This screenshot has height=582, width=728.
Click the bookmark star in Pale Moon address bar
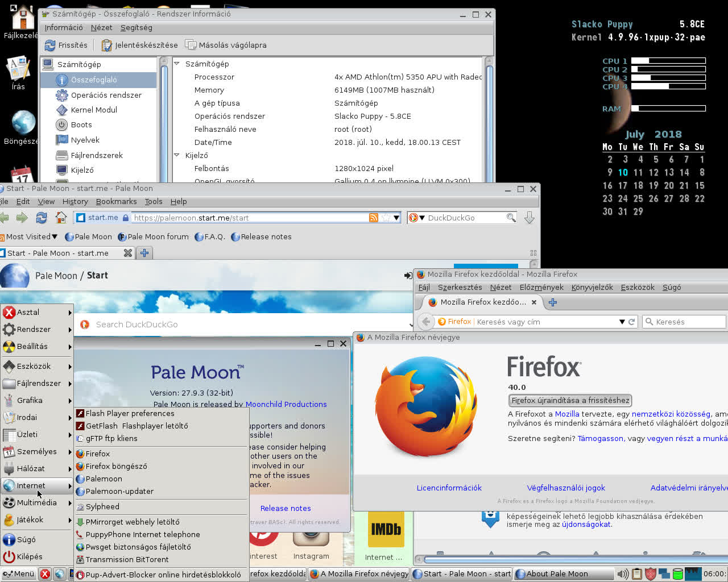click(386, 218)
